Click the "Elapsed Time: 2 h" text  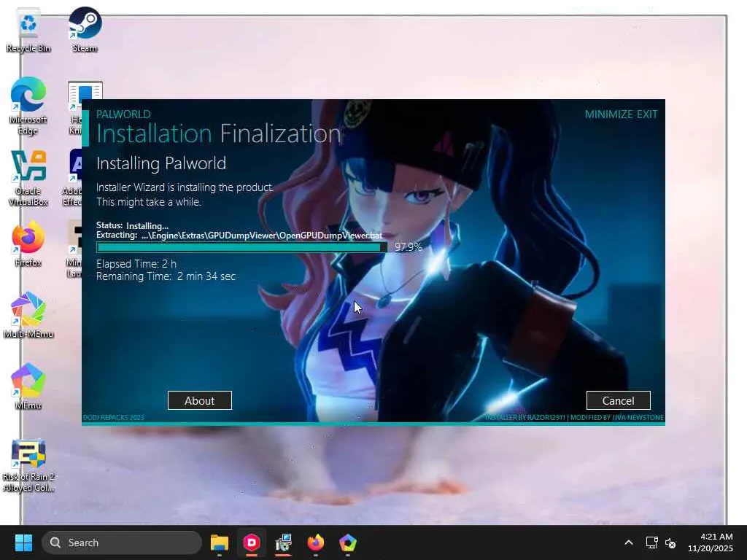pyautogui.click(x=136, y=264)
